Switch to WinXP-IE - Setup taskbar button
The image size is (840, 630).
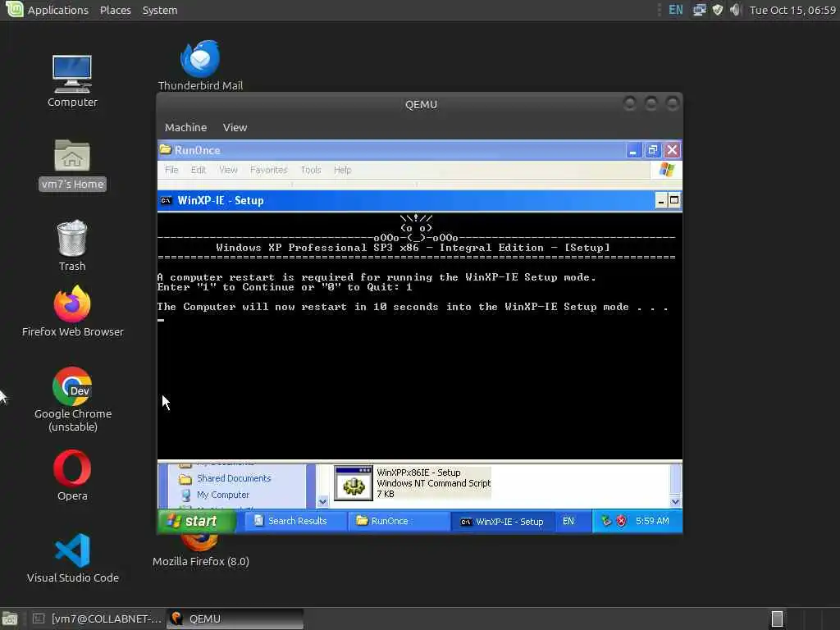coord(503,521)
